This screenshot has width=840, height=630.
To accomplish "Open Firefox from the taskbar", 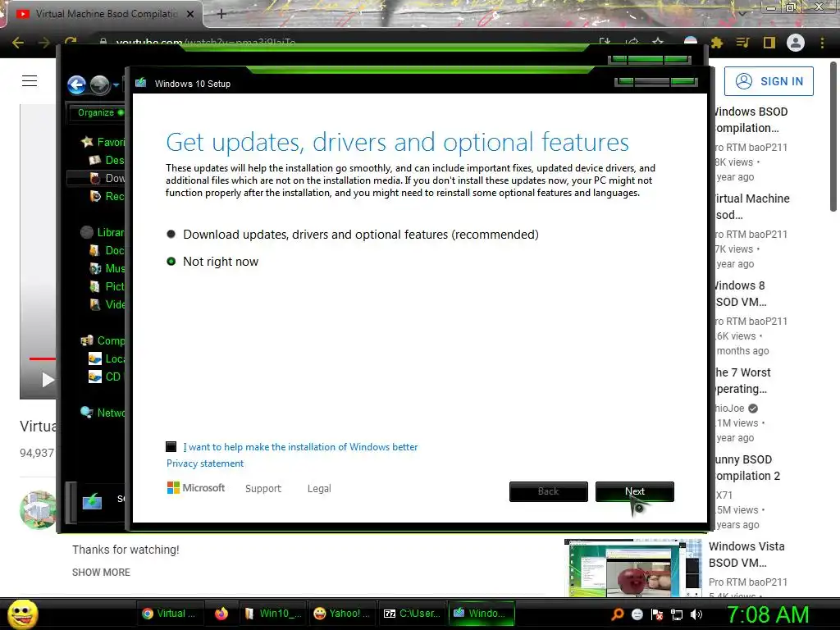I will coord(221,614).
